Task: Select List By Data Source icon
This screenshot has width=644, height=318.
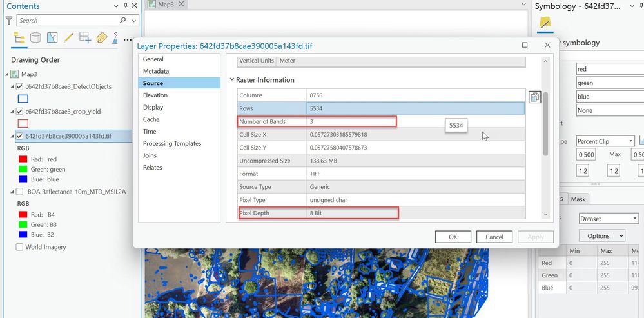Action: pos(35,38)
